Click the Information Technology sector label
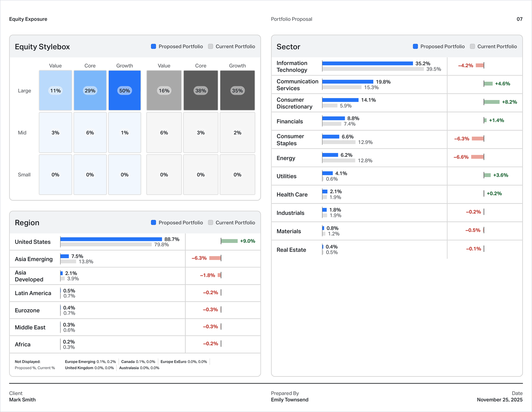The image size is (532, 412). tap(292, 66)
